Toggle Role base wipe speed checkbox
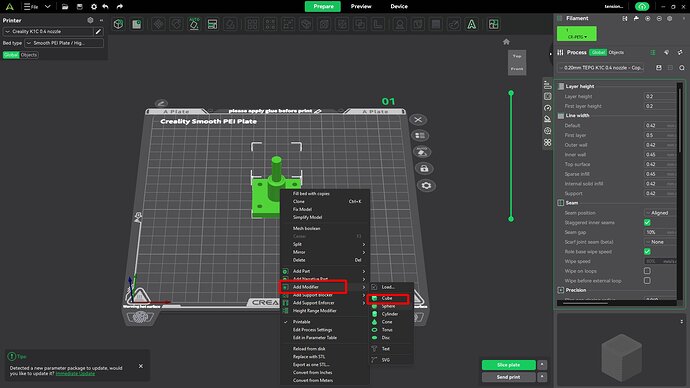This screenshot has height=388, width=690. [647, 252]
